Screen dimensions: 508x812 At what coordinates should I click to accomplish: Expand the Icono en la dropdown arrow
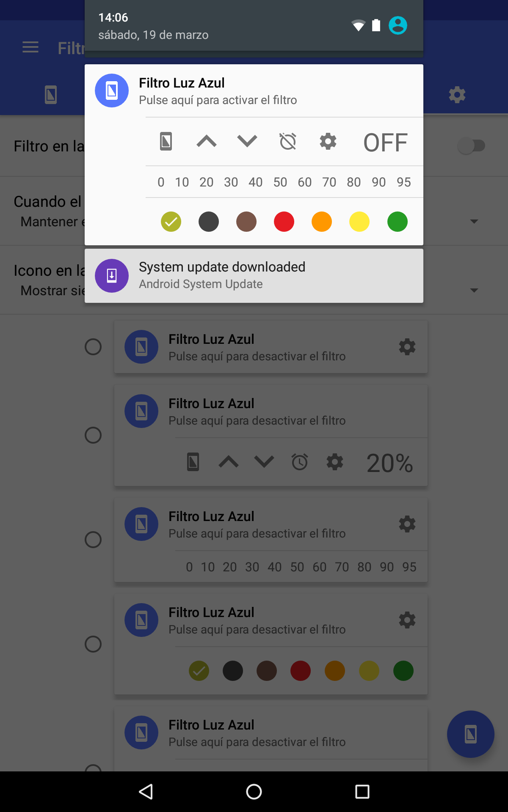point(474,290)
